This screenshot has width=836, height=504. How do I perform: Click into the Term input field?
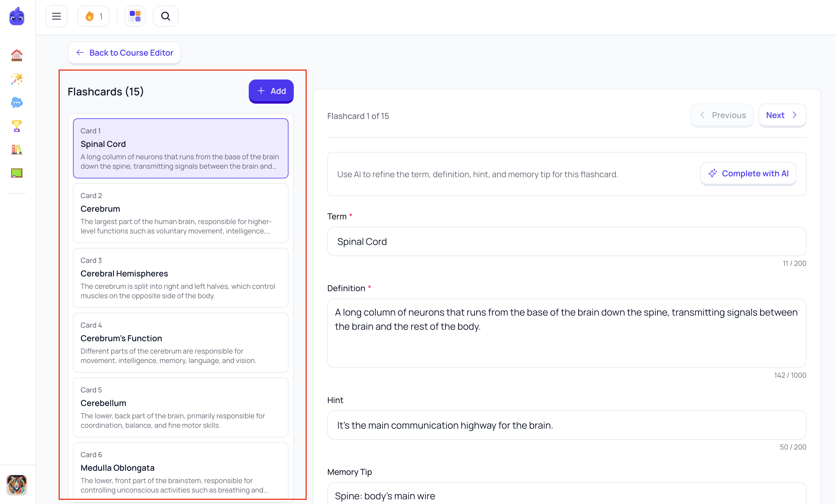(x=567, y=242)
